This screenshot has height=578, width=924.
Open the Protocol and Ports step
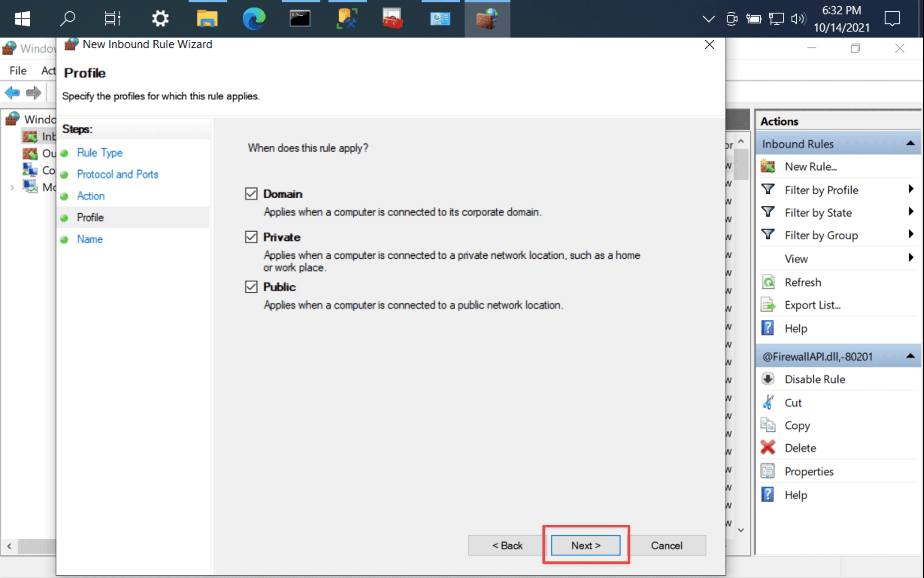tap(117, 174)
